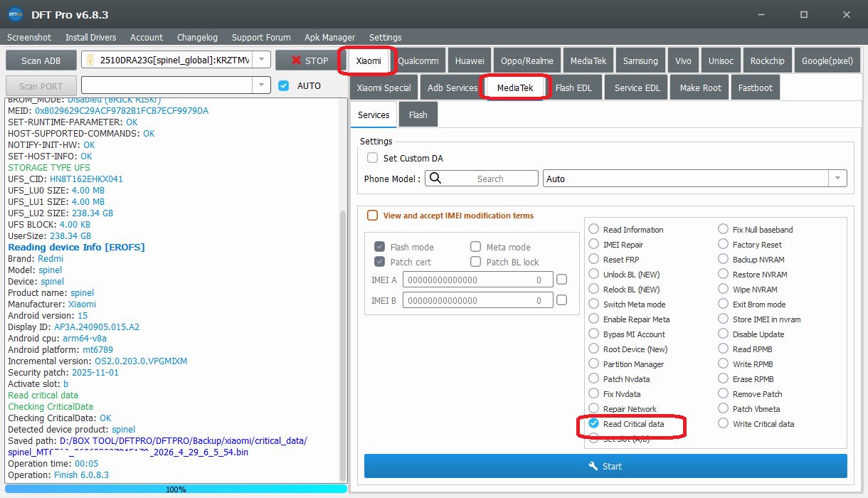868x498 pixels.
Task: Toggle Patch cert checkbox
Action: click(379, 262)
